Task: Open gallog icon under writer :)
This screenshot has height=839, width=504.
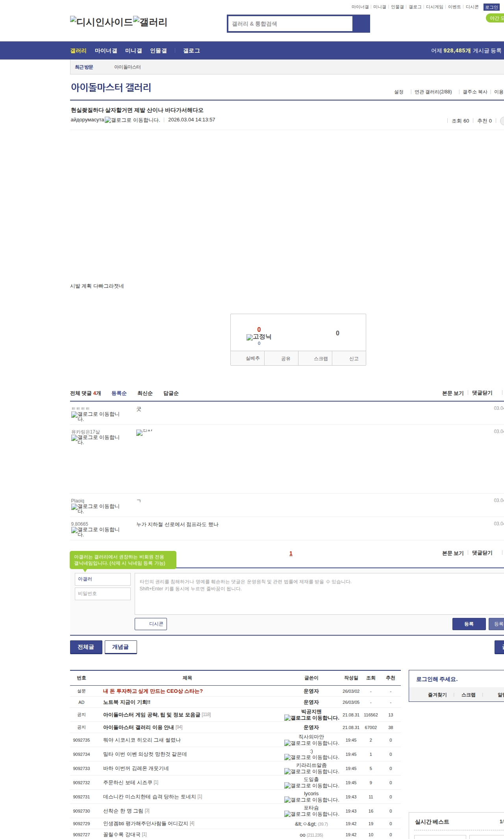Action: point(312,757)
